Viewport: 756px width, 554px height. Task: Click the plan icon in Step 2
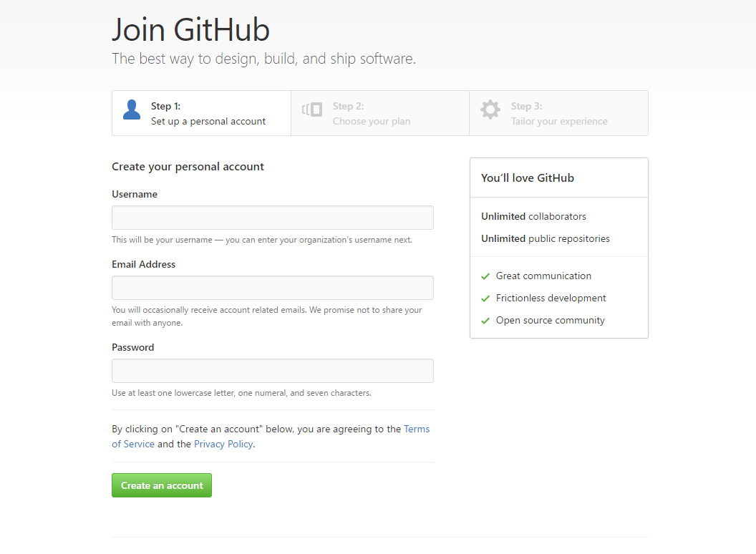[x=312, y=110]
